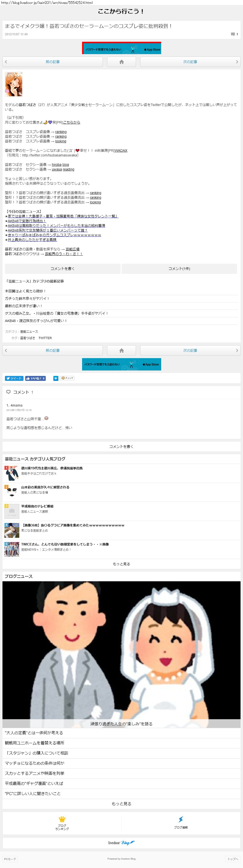Go to 次の記事 using the top right arrow
Viewport: 243px width, 868px height.
click(190, 62)
